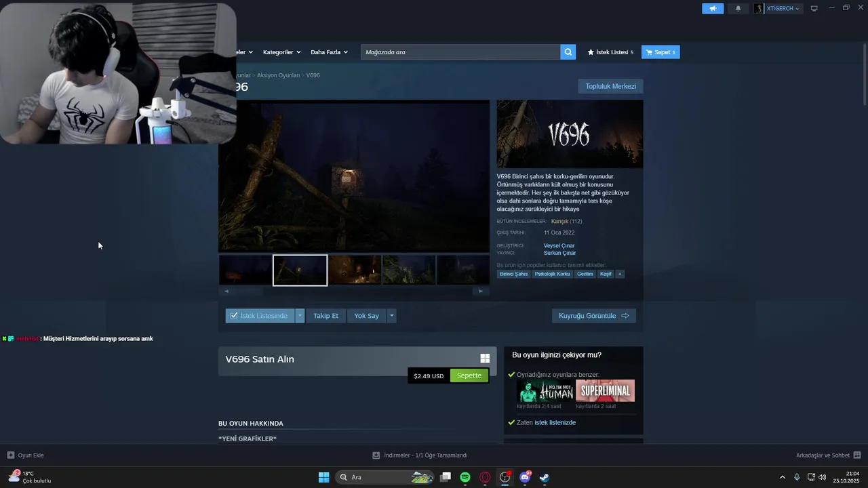This screenshot has width=868, height=488.
Task: Open Task View on the taskbar
Action: [x=446, y=477]
